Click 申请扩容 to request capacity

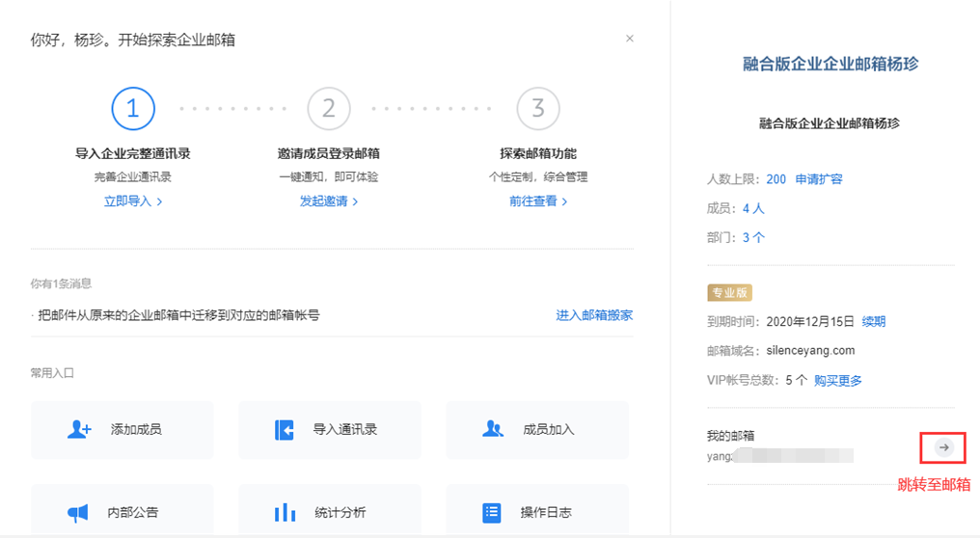pyautogui.click(x=819, y=179)
